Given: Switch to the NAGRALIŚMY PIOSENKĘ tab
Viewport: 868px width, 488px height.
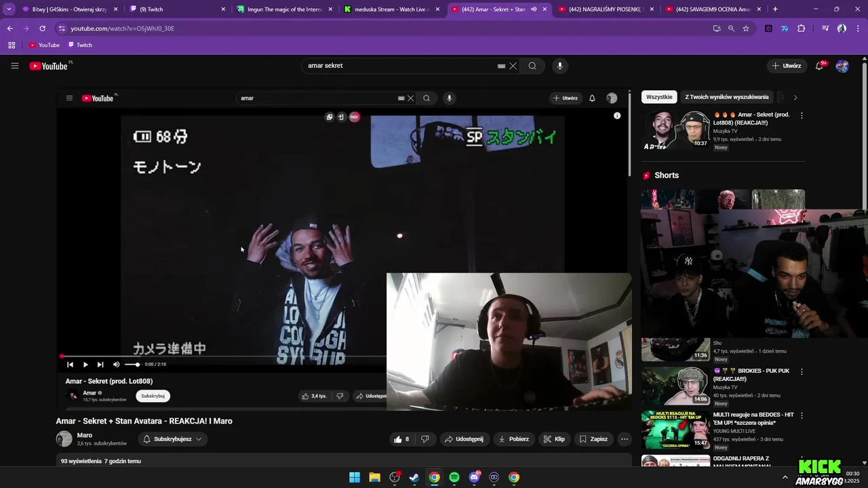Looking at the screenshot, I should tap(607, 9).
